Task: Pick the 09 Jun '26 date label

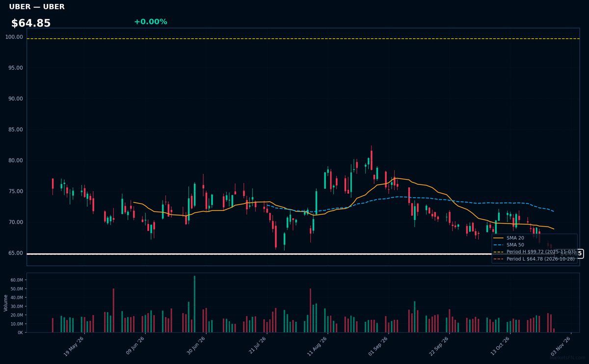Action: (x=135, y=345)
